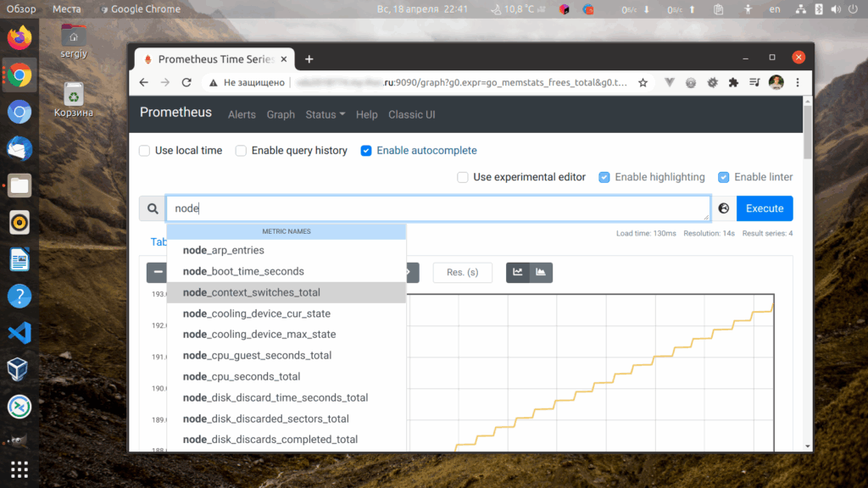Screen dimensions: 868x488
Task: Open VirtualBox from the dock
Action: (x=18, y=369)
